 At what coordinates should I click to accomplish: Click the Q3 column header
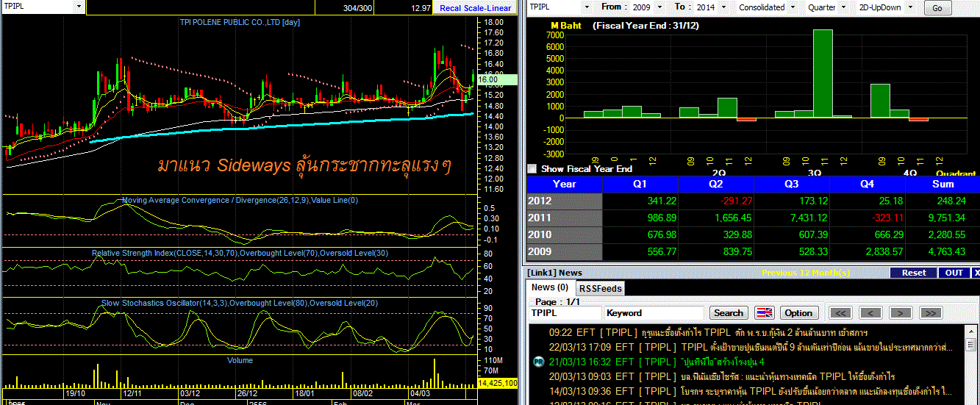pos(791,184)
